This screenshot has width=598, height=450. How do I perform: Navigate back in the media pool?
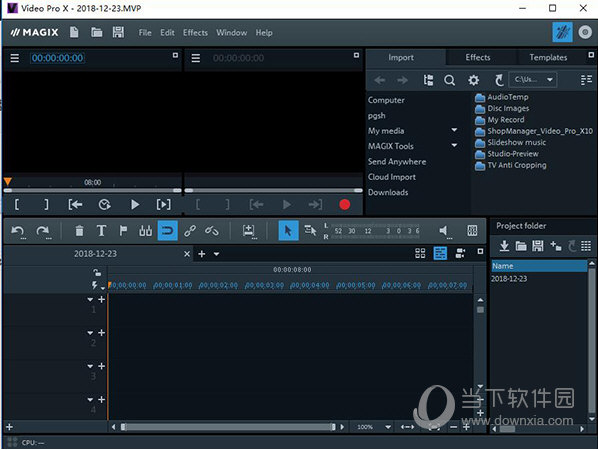click(379, 80)
